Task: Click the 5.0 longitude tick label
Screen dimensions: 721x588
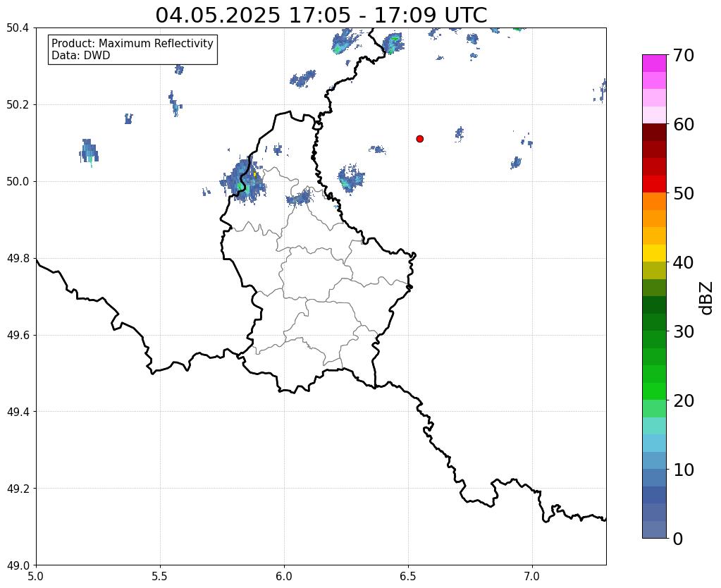Action: click(x=36, y=576)
